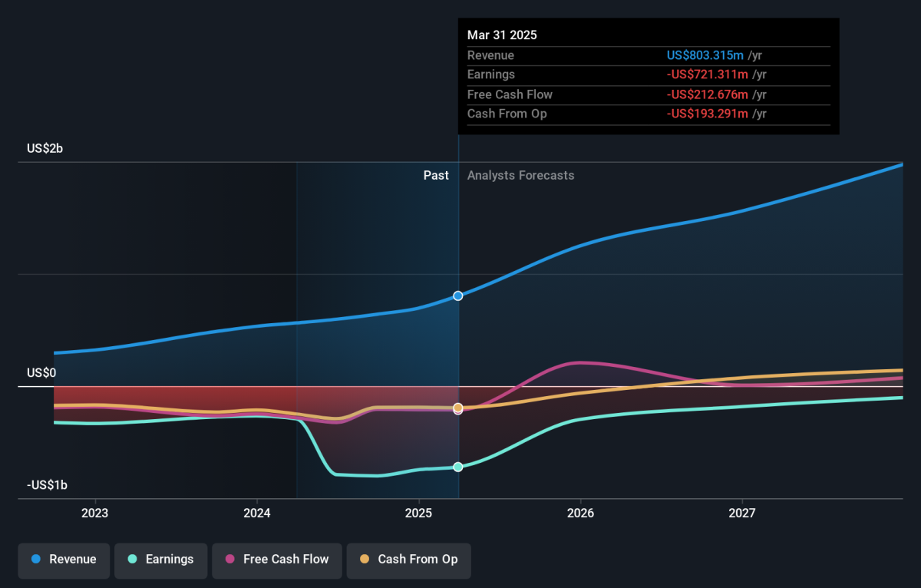This screenshot has height=588, width=921.
Task: Click the Earnings row label in tooltip
Action: click(491, 74)
